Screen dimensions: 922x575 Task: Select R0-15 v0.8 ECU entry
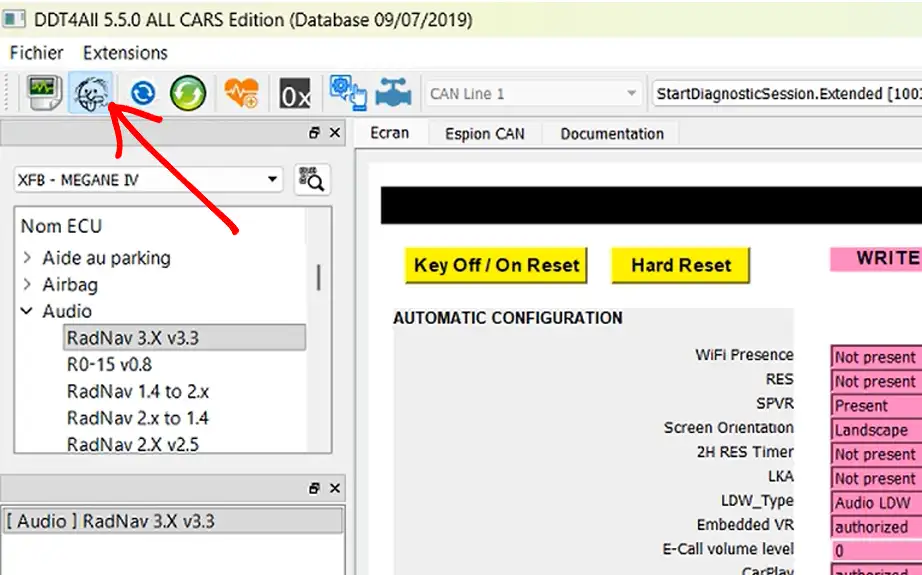[109, 365]
